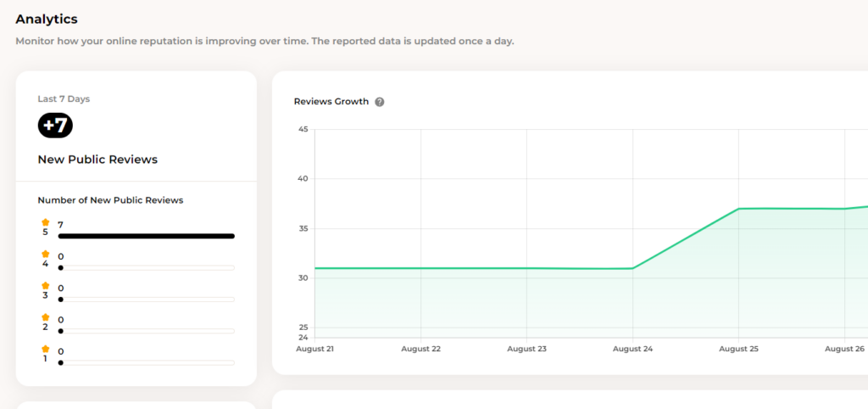Click the New Public Reviews heading
Screen dimensions: 868x409
[97, 160]
